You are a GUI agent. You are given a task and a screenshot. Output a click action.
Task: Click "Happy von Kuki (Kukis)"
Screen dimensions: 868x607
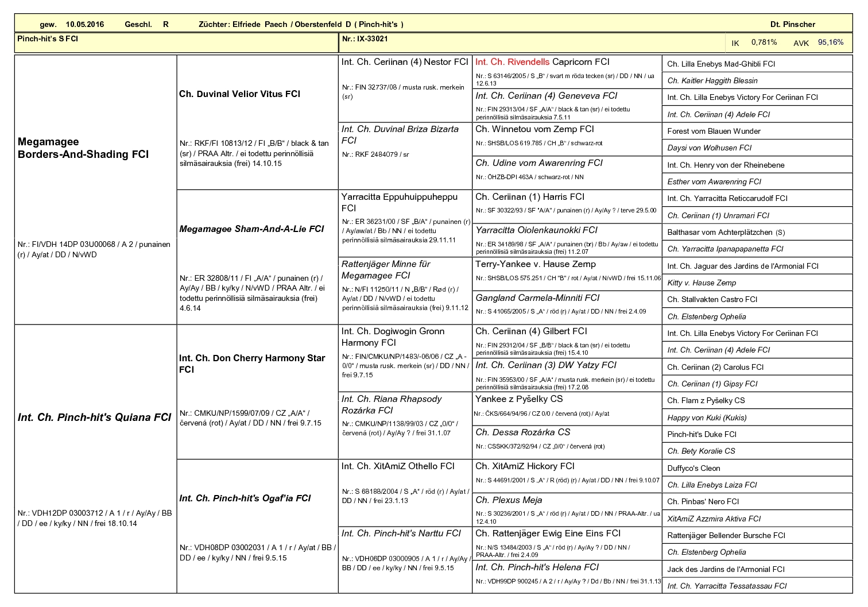click(707, 418)
